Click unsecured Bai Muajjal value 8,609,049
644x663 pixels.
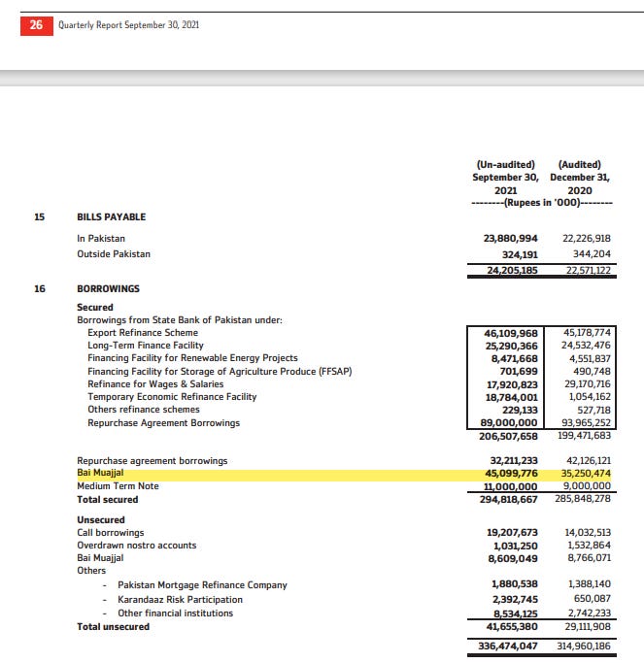coord(513,559)
